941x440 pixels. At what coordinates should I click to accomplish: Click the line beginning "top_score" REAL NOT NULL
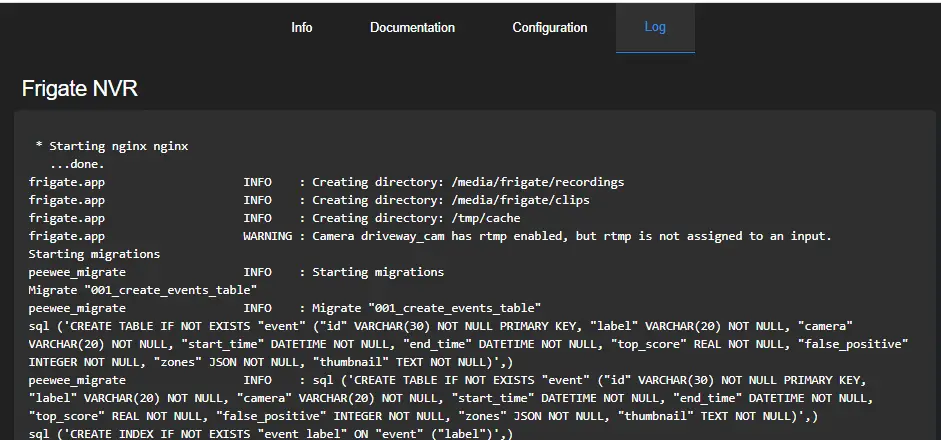(423, 416)
